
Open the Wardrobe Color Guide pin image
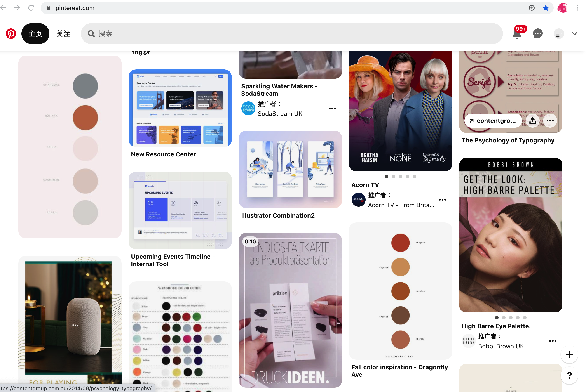tap(180, 336)
